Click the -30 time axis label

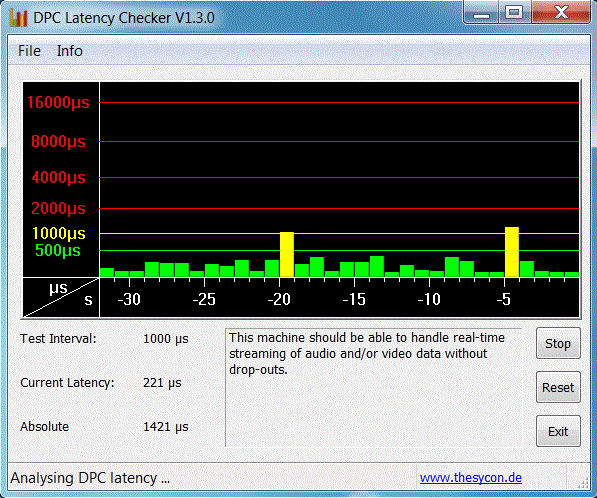pyautogui.click(x=129, y=299)
